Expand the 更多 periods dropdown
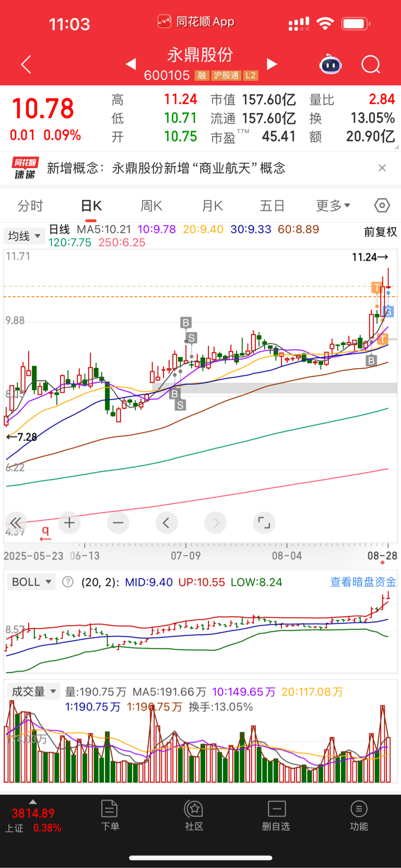This screenshot has width=401, height=868. click(333, 206)
